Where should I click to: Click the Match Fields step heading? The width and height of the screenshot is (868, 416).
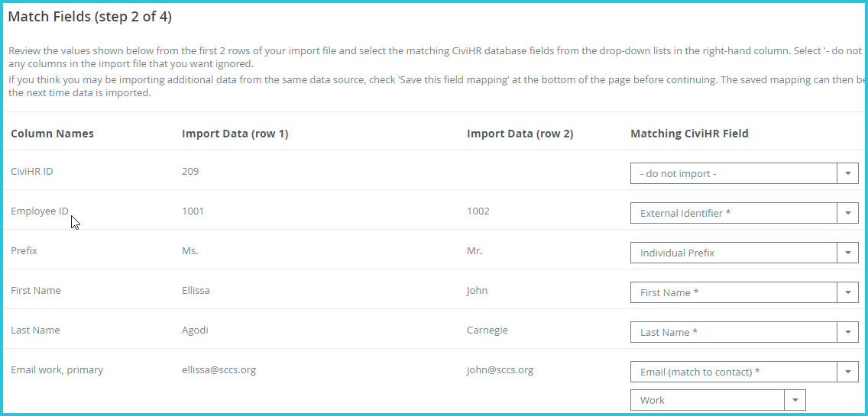point(89,17)
